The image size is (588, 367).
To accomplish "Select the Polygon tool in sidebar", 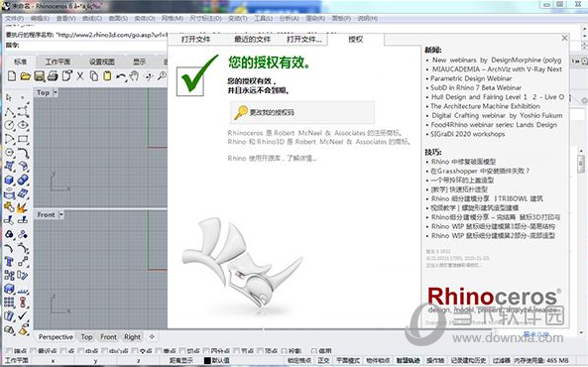I will click(9, 153).
